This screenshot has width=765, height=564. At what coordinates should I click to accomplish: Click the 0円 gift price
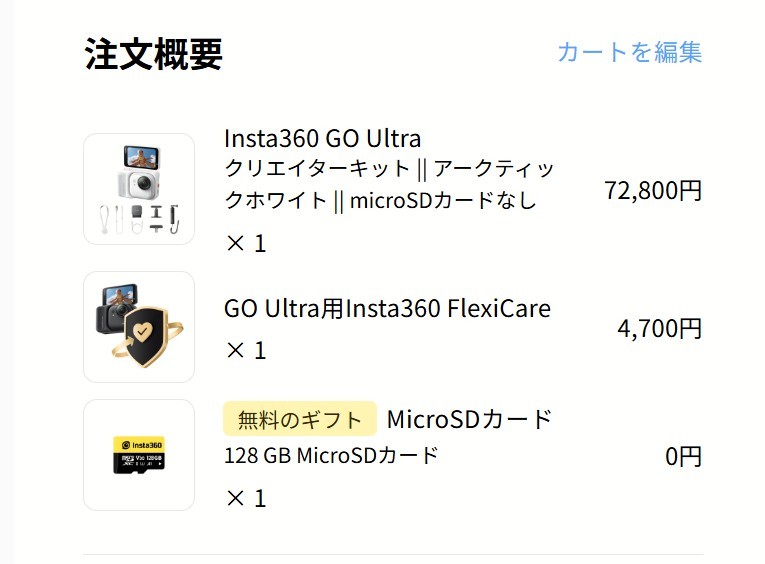tap(684, 457)
